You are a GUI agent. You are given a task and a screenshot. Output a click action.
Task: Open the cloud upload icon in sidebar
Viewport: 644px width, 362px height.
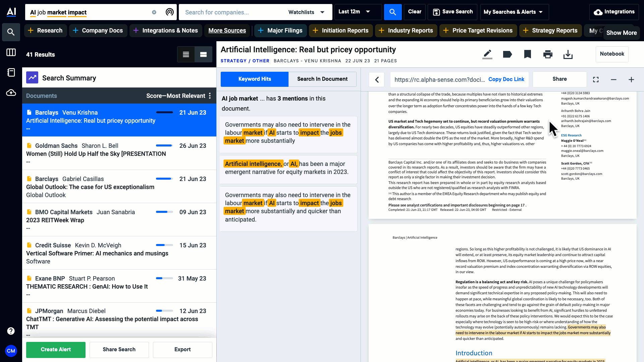11,93
